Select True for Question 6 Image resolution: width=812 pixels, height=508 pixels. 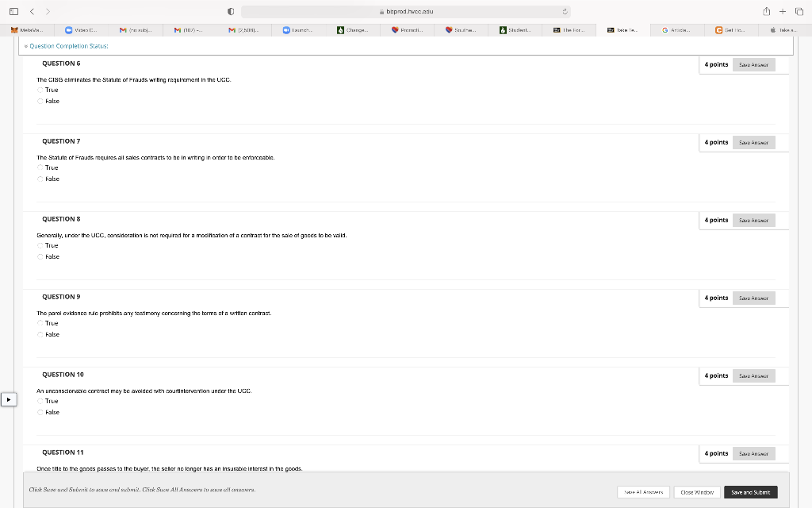40,90
